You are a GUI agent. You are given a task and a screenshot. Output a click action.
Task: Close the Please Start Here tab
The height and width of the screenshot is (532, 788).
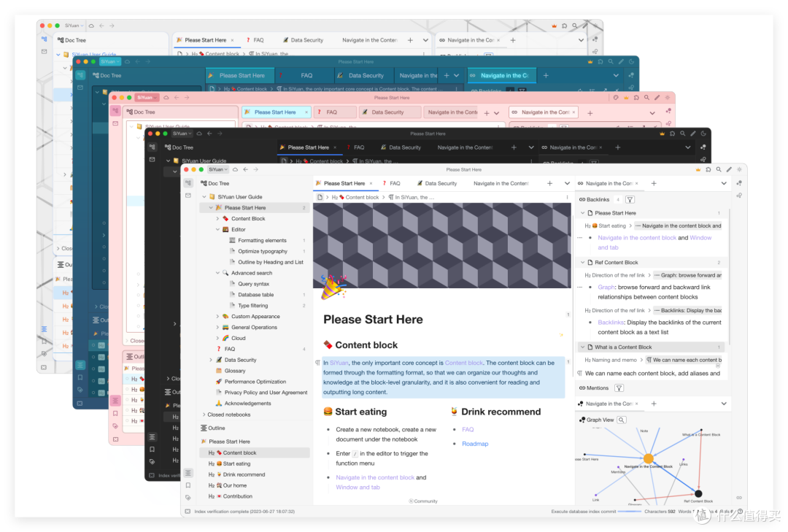[x=371, y=183]
